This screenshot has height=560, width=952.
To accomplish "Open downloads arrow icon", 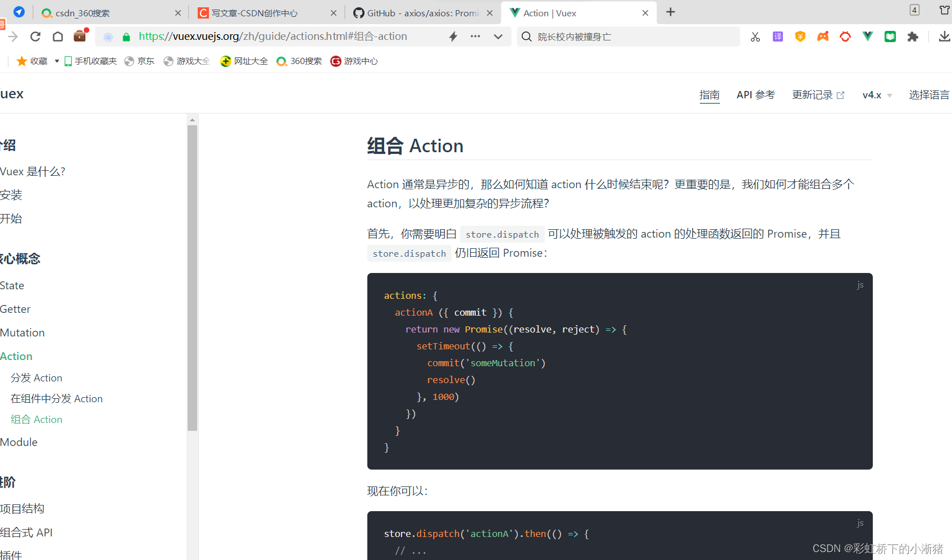I will 944,37.
